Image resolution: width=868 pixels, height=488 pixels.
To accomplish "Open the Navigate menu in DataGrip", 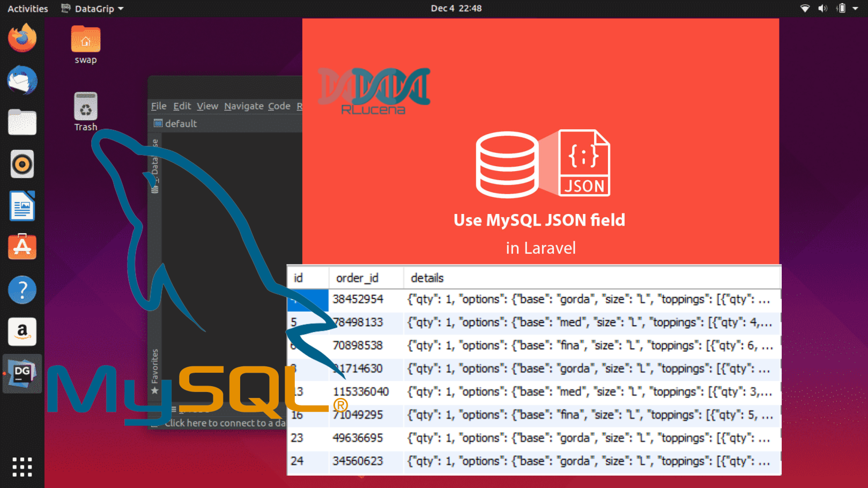I will pyautogui.click(x=244, y=106).
